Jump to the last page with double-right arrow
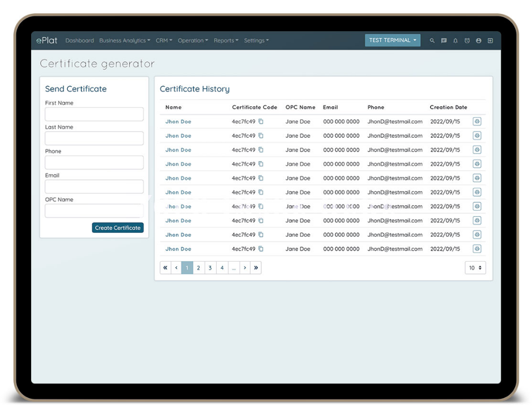This screenshot has height=405, width=532. [256, 268]
